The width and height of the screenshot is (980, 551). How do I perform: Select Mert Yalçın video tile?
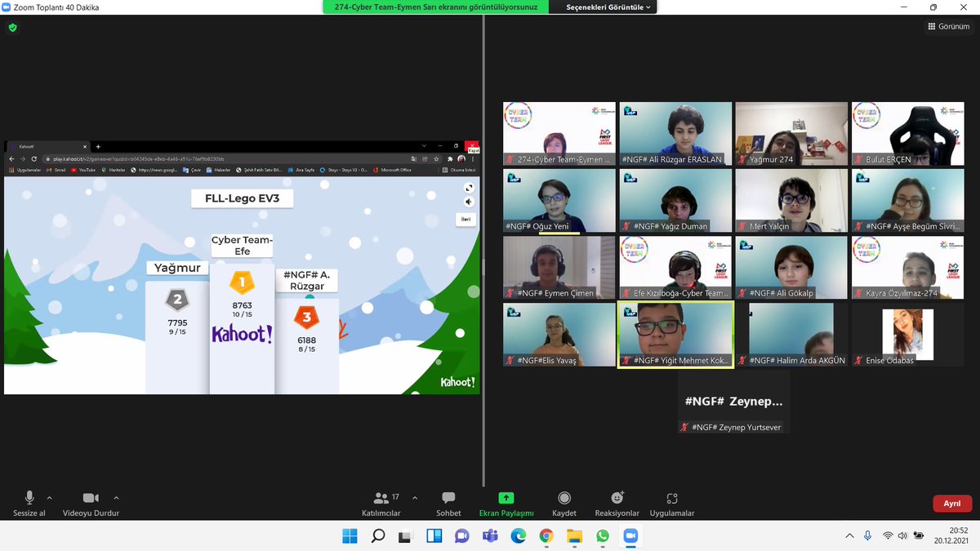[791, 201]
